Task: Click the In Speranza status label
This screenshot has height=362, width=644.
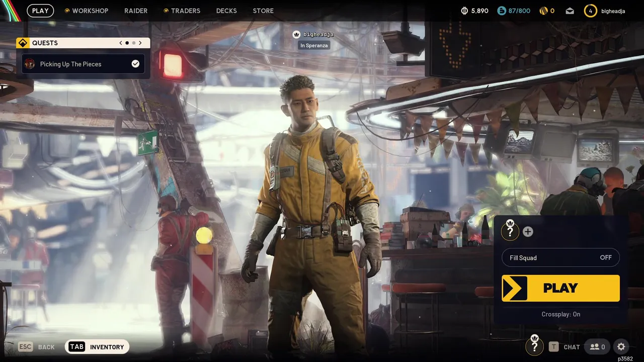Action: [314, 45]
